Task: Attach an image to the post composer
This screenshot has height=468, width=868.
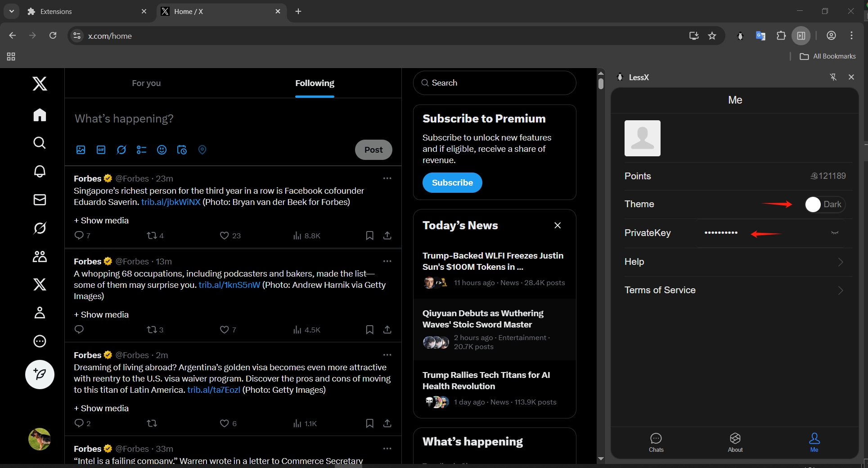Action: pos(81,150)
